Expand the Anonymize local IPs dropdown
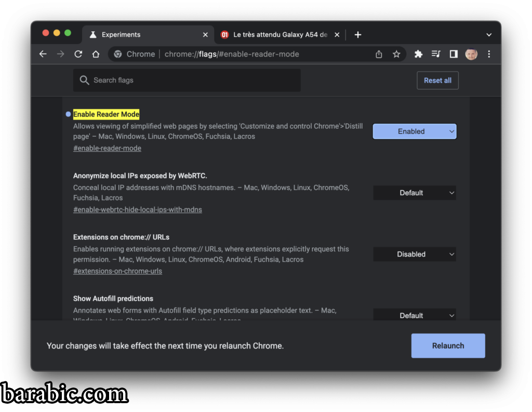Viewport: 532px width, 412px height. tap(415, 193)
